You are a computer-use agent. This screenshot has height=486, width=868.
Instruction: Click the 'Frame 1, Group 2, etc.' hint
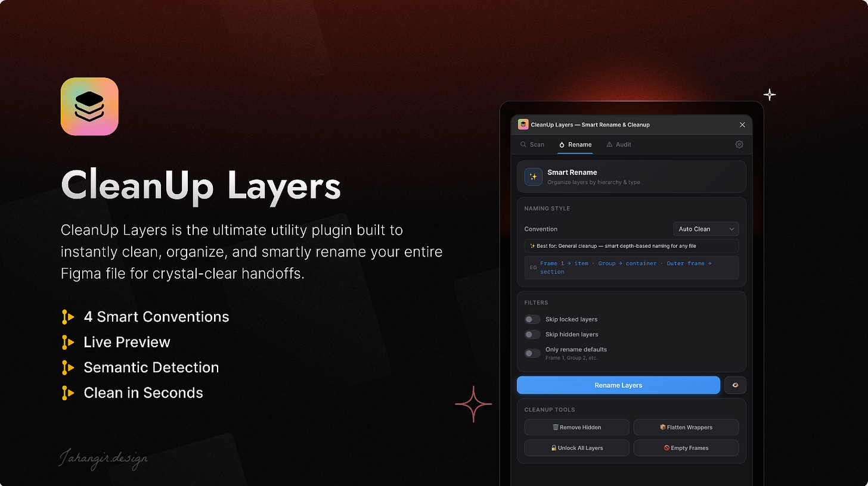click(x=572, y=358)
